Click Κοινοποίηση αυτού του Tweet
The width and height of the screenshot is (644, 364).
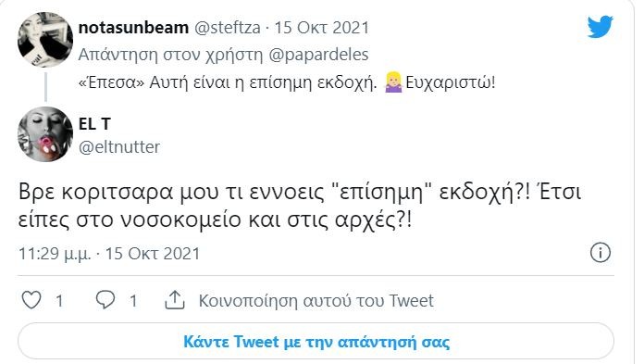(316, 301)
